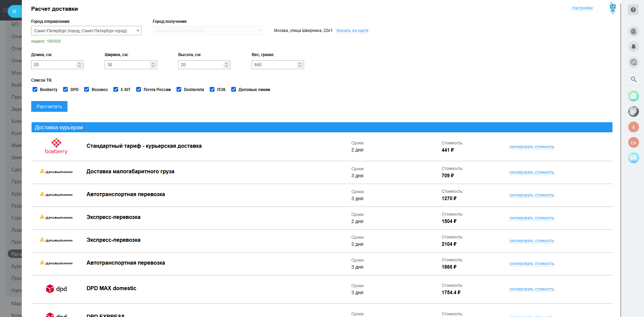Copy cost for DPD MAX domestic
Image resolution: width=644 pixels, height=317 pixels.
tap(532, 289)
